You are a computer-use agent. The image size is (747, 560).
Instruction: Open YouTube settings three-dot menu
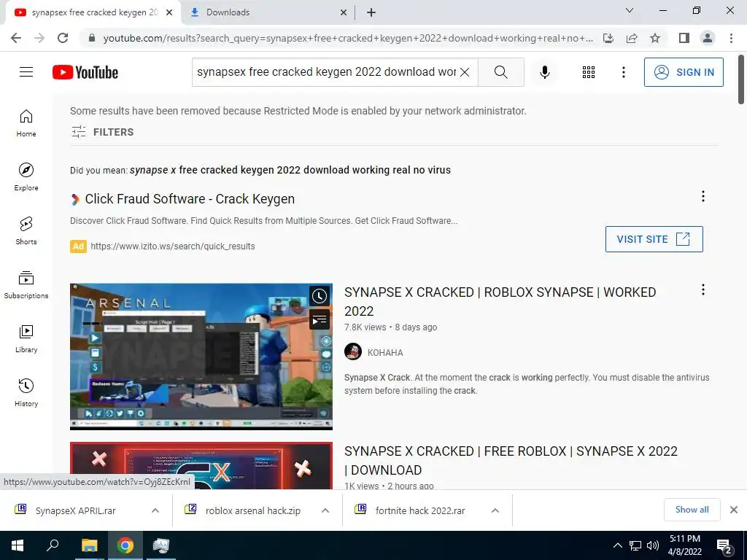point(623,72)
